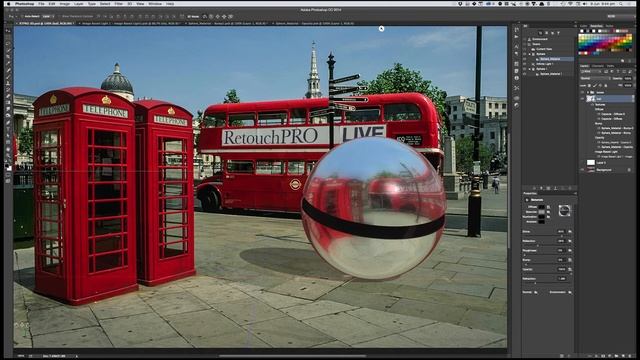Open the Diffuse texture folder icon
This screenshot has height=360, width=640.
click(x=548, y=207)
